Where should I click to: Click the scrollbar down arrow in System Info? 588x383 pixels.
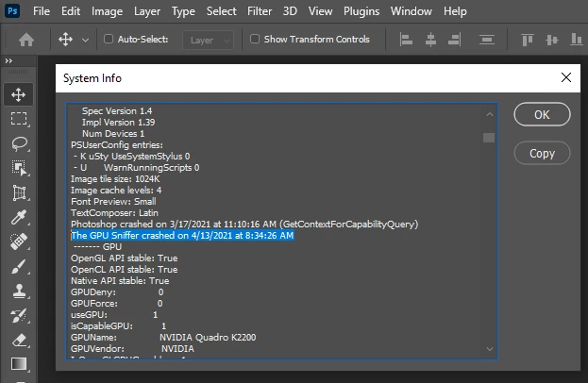(490, 349)
